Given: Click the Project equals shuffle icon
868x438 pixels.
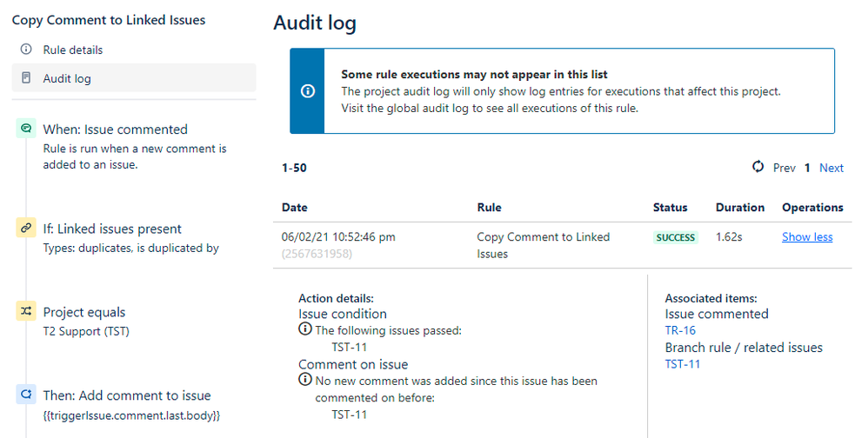Looking at the screenshot, I should [x=26, y=311].
